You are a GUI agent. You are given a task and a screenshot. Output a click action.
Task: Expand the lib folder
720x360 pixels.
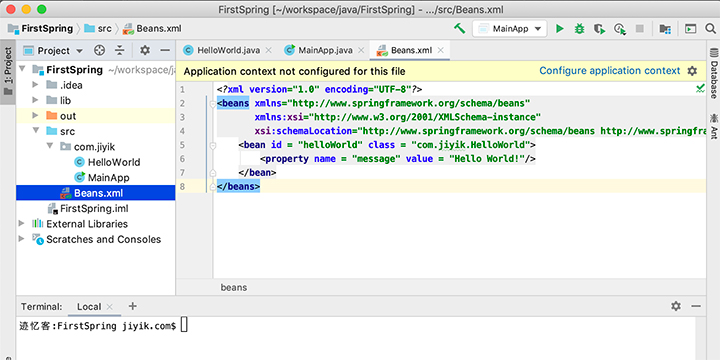[36, 101]
